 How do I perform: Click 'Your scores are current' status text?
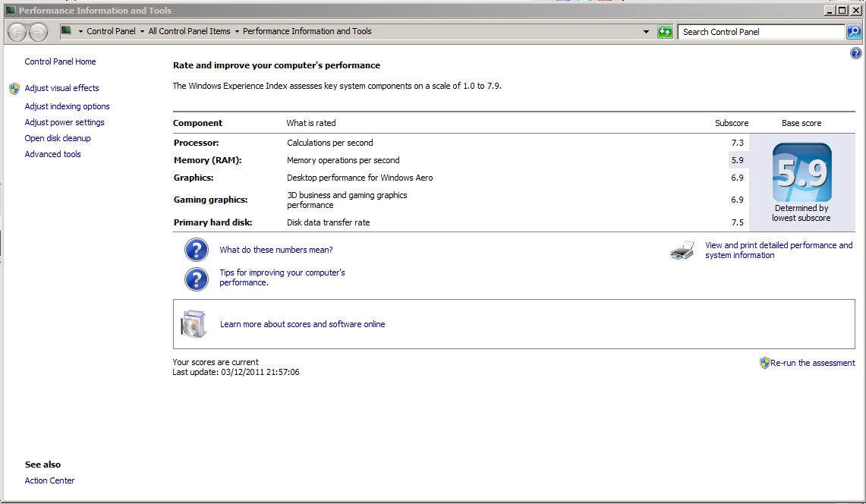point(216,363)
